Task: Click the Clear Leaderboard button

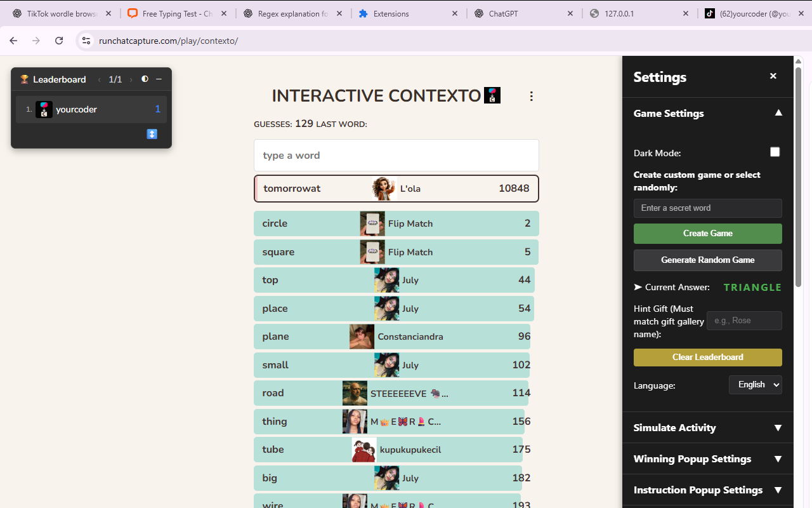Action: point(708,358)
